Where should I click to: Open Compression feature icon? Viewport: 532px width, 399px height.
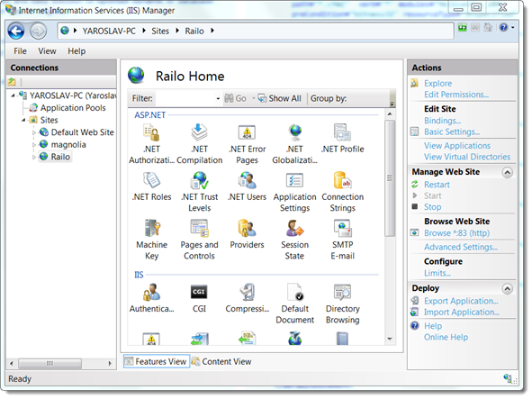coord(247,292)
